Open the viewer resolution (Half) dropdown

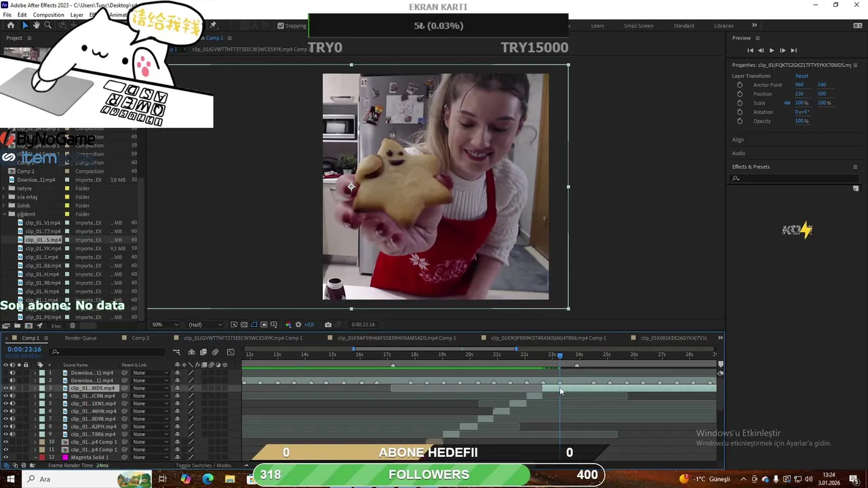point(205,325)
